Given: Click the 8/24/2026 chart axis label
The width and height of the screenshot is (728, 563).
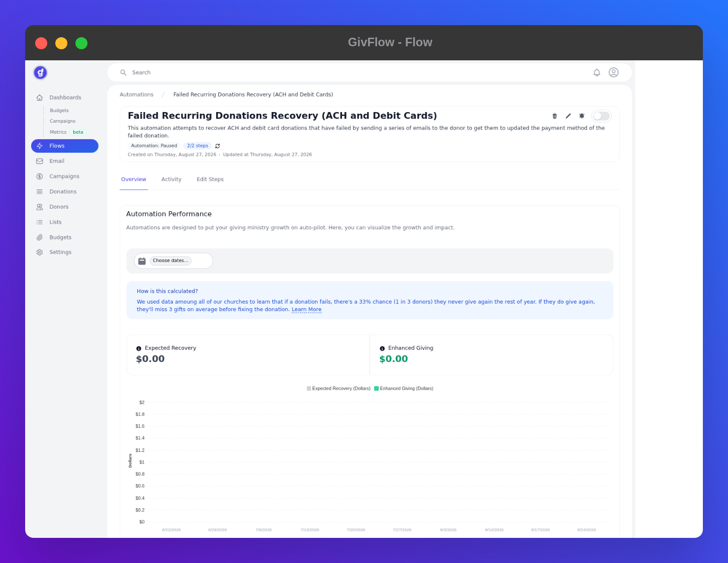Looking at the screenshot, I should click(x=587, y=530).
